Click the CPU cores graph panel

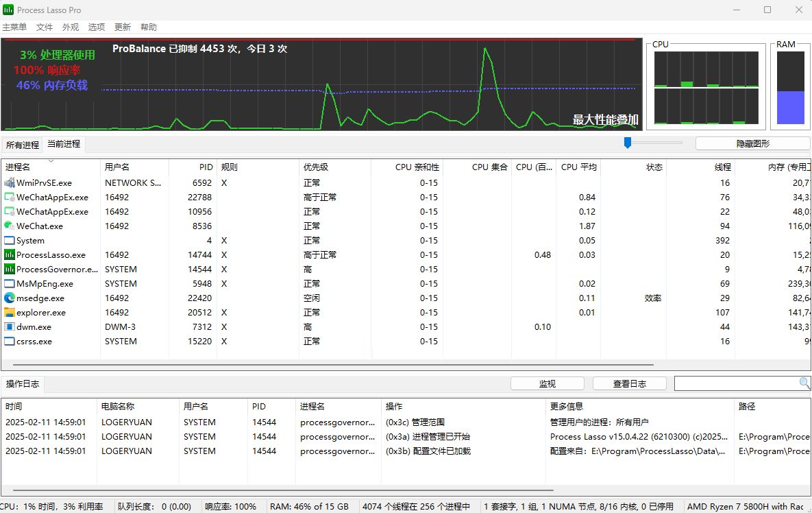[x=706, y=88]
